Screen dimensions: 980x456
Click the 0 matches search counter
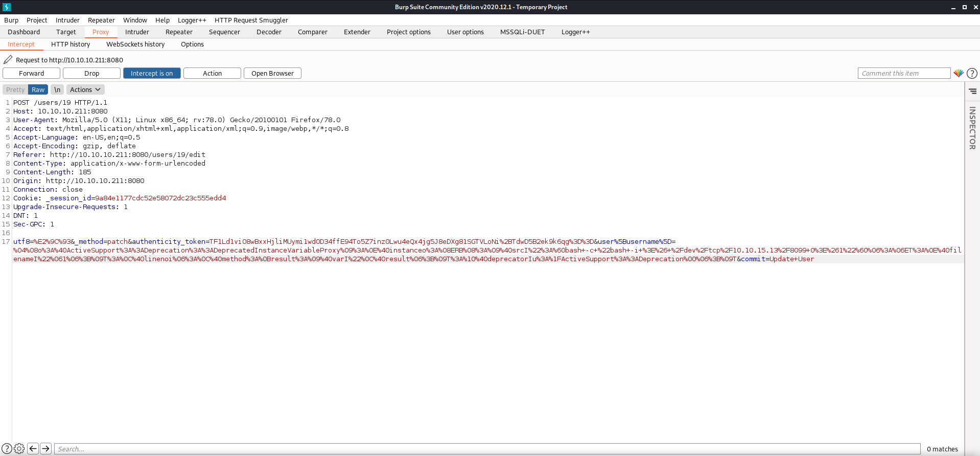coord(942,449)
